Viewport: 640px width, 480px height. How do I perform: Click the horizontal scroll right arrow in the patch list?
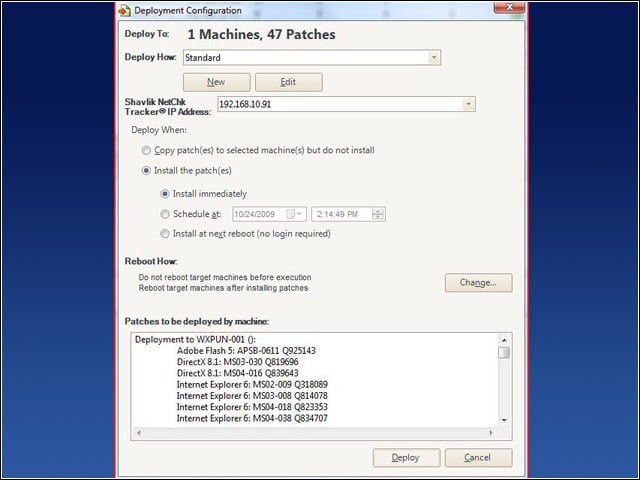pos(491,433)
